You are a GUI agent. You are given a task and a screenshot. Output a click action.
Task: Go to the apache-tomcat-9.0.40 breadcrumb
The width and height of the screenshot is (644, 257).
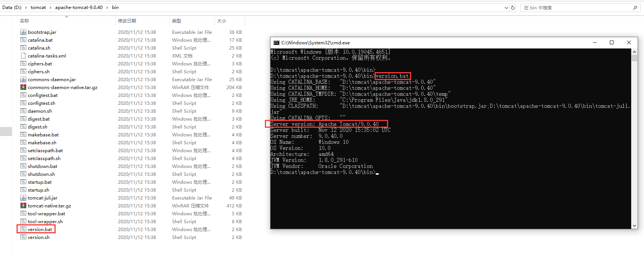(x=79, y=8)
